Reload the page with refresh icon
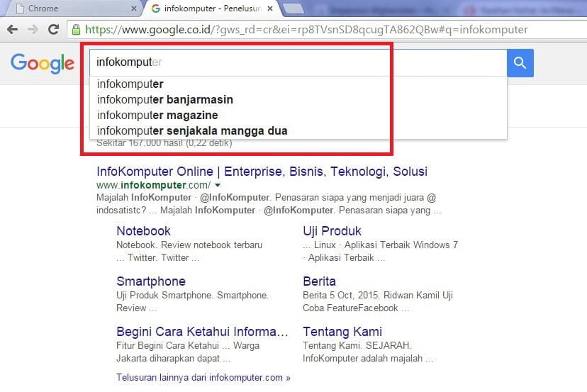 (53, 30)
